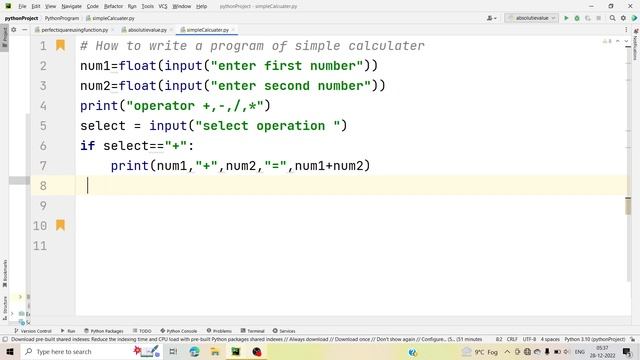
Task: Click the UTF-8 encoding selector
Action: point(529,339)
